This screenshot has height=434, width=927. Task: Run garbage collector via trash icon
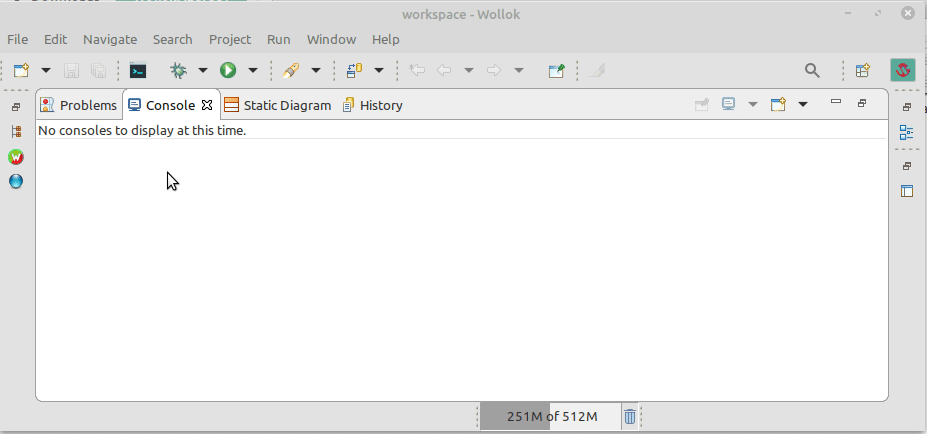[x=630, y=417]
